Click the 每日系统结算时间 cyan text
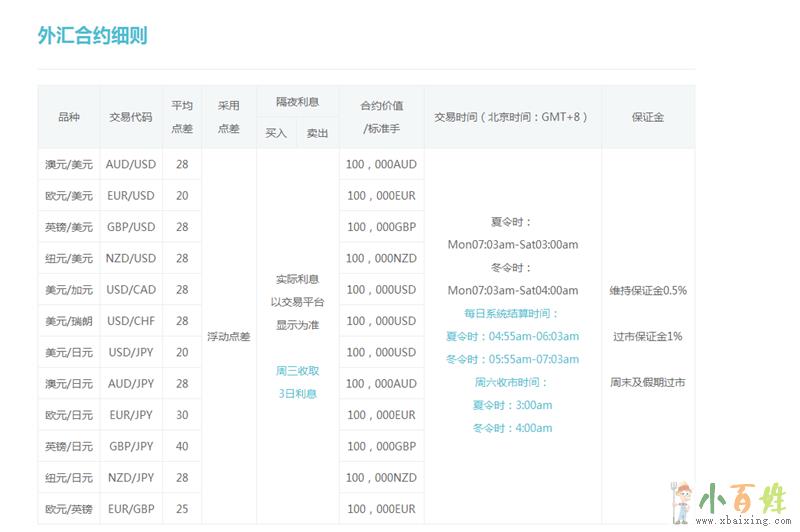 512,313
